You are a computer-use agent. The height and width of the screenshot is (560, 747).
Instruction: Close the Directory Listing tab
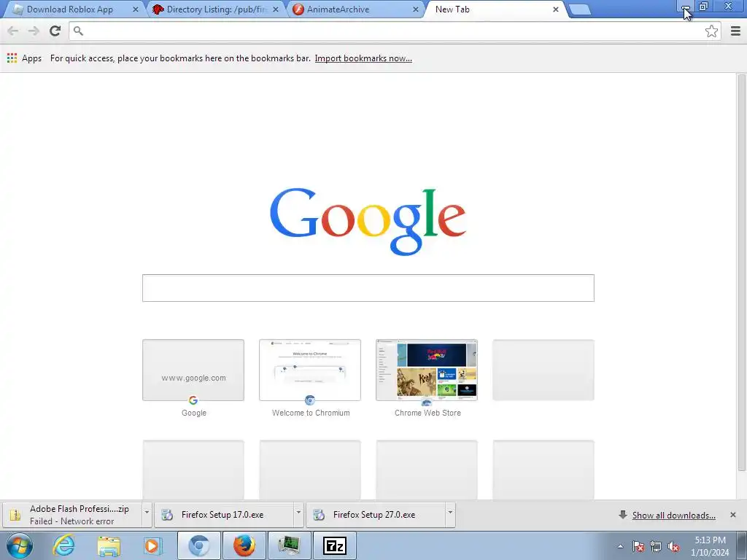pos(275,9)
